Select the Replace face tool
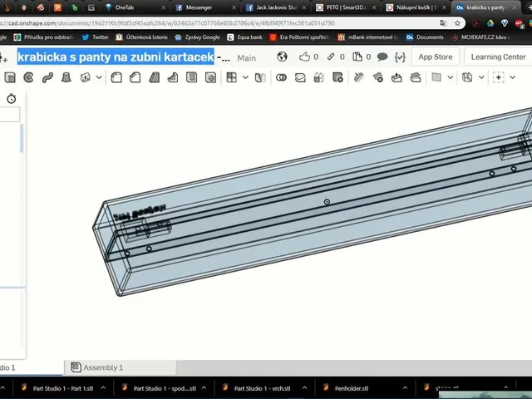This screenshot has width=532, height=399. [x=416, y=77]
